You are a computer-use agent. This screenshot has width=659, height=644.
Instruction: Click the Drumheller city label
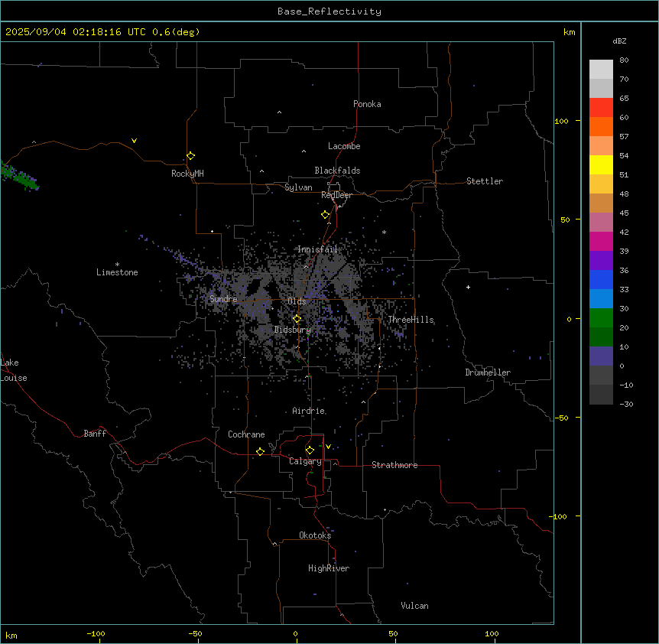tap(488, 372)
